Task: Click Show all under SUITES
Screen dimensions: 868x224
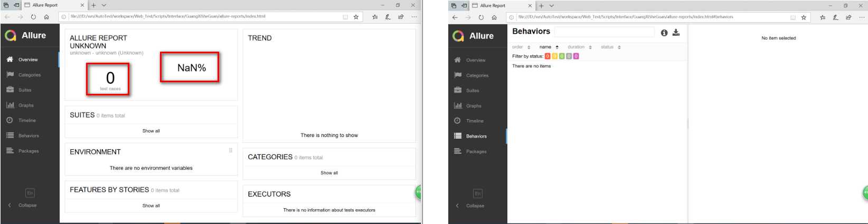Action: [x=151, y=131]
